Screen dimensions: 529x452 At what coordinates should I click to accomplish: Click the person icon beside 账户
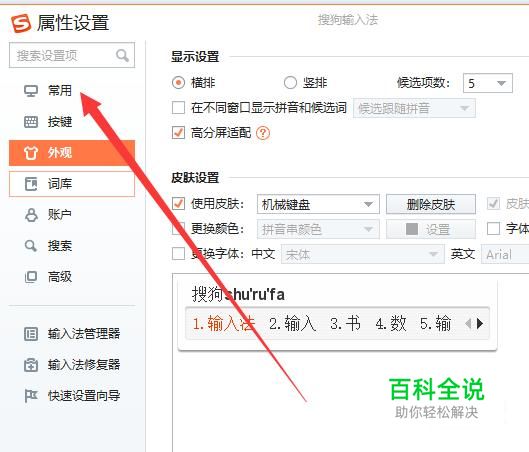pos(31,215)
